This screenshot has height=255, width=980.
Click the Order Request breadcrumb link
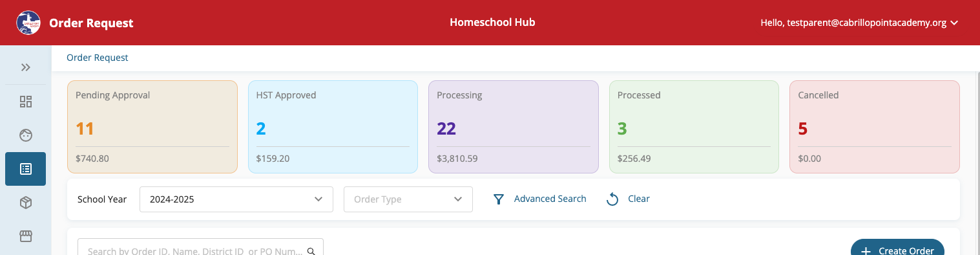[98, 58]
